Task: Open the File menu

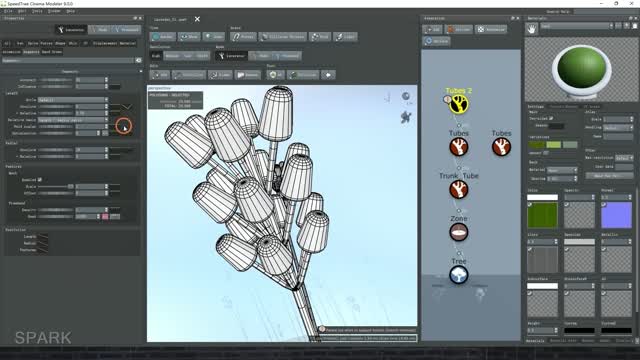Action: pyautogui.click(x=8, y=11)
